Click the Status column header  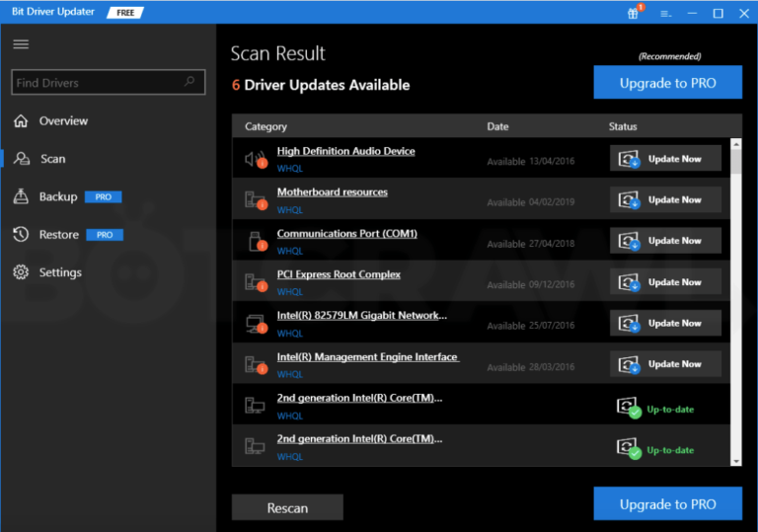[623, 126]
